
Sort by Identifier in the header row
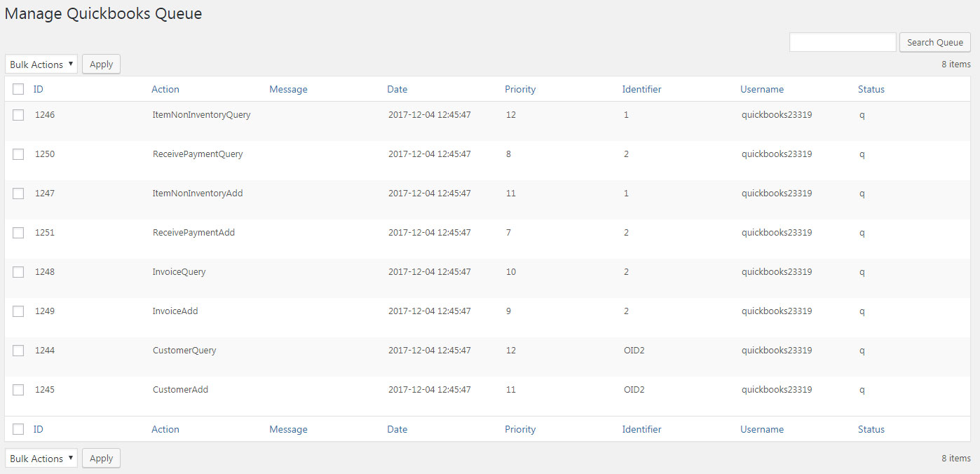coord(641,89)
